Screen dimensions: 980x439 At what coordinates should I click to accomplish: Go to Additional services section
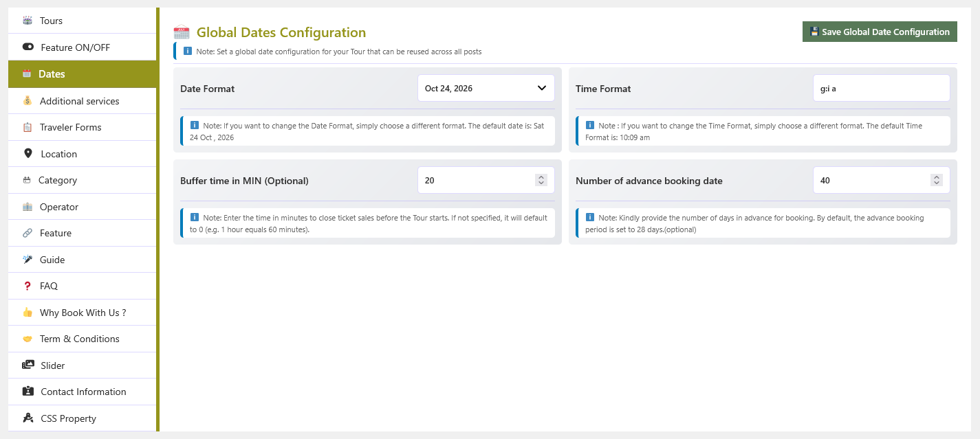tap(83, 101)
